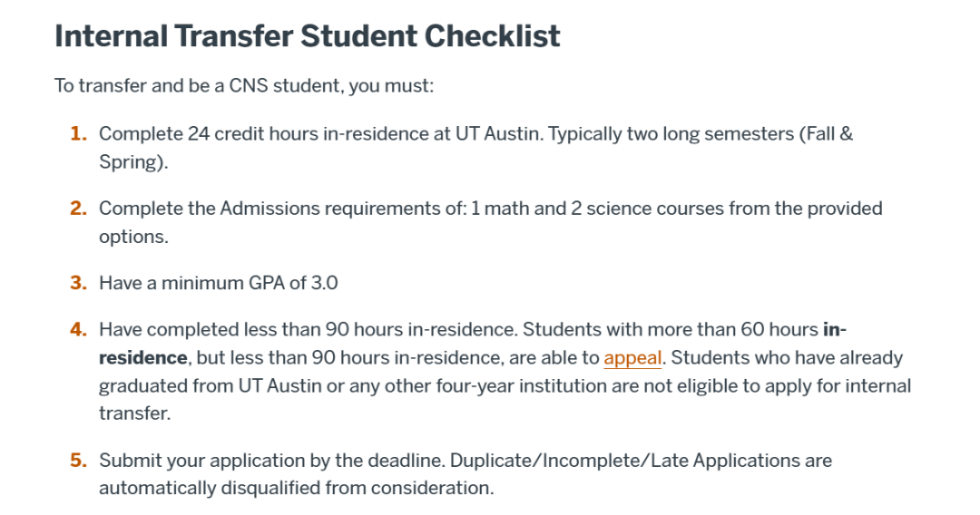Click the orange list number 5
This screenshot has width=980, height=515.
point(79,461)
